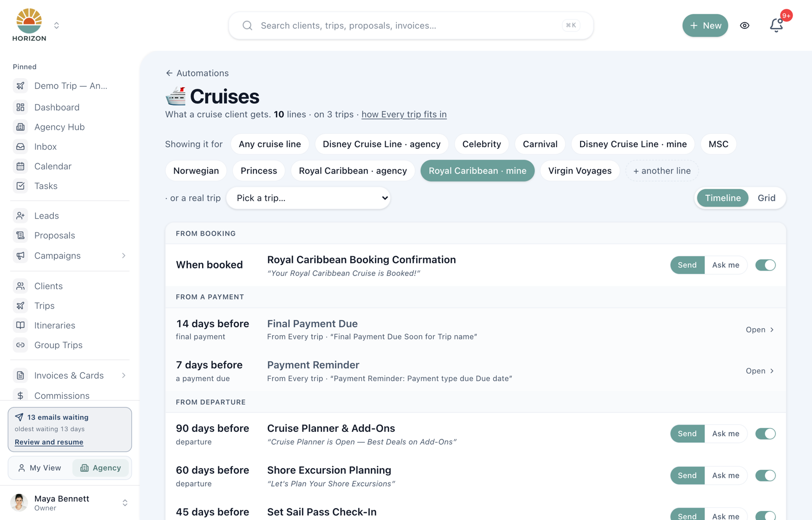Open the Pick a trip dropdown

[309, 198]
